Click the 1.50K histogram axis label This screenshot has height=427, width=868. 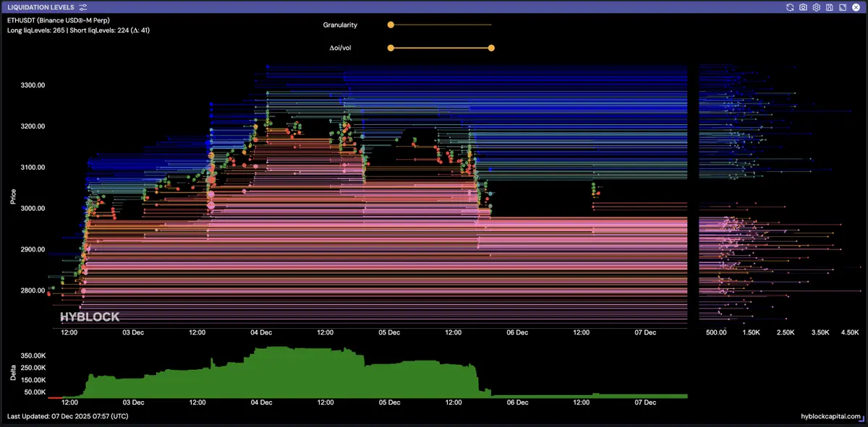pyautogui.click(x=751, y=333)
